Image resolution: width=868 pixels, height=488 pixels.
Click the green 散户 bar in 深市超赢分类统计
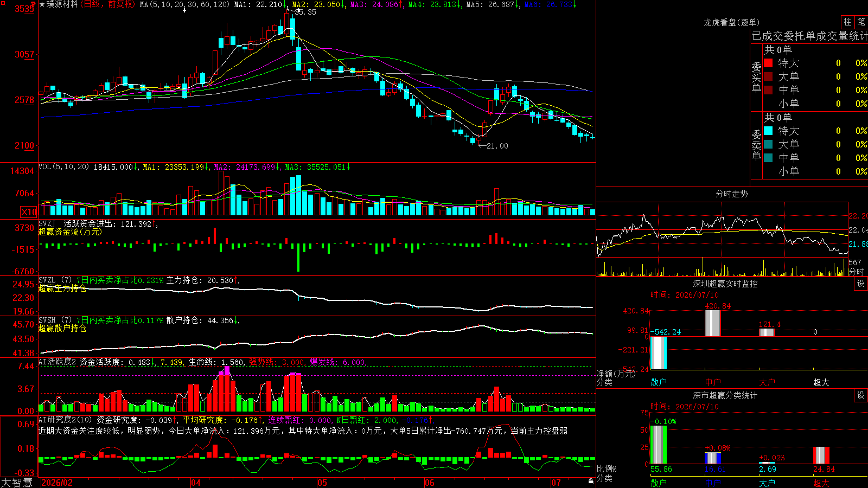pyautogui.click(x=658, y=445)
